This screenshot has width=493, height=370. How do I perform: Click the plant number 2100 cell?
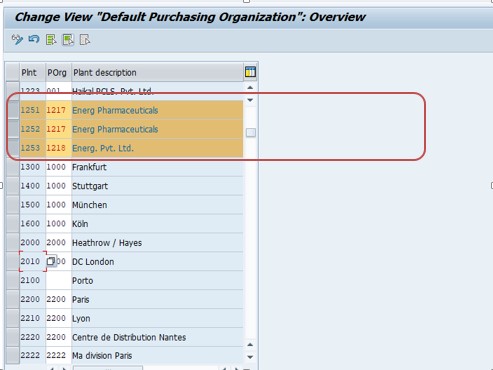click(x=32, y=280)
